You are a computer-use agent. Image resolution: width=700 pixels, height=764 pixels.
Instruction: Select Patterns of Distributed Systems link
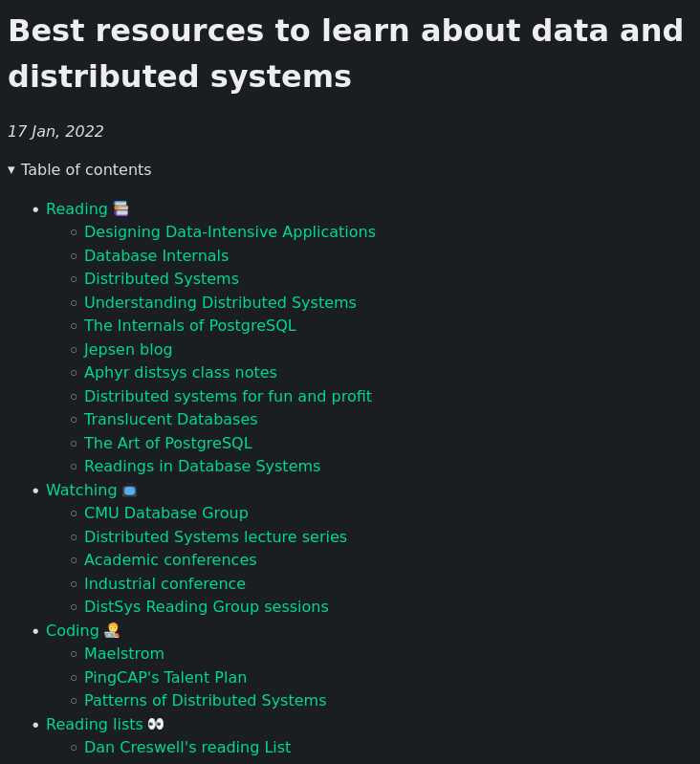pyautogui.click(x=205, y=700)
